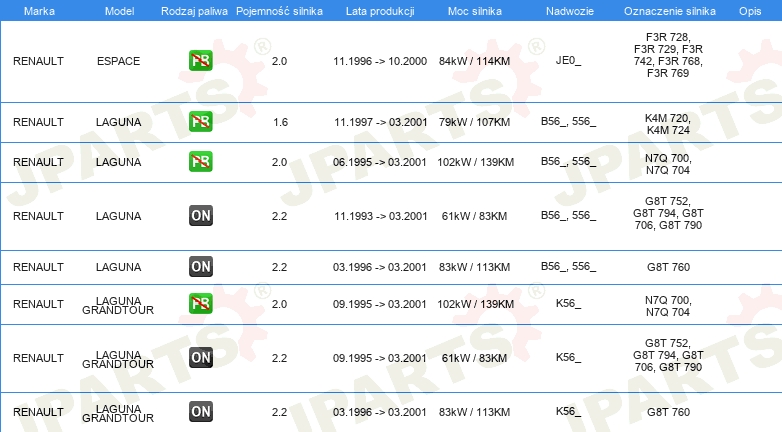Click the date range 06.1995 -> 03.2001
Image resolution: width=782 pixels, height=432 pixels.
click(x=380, y=162)
